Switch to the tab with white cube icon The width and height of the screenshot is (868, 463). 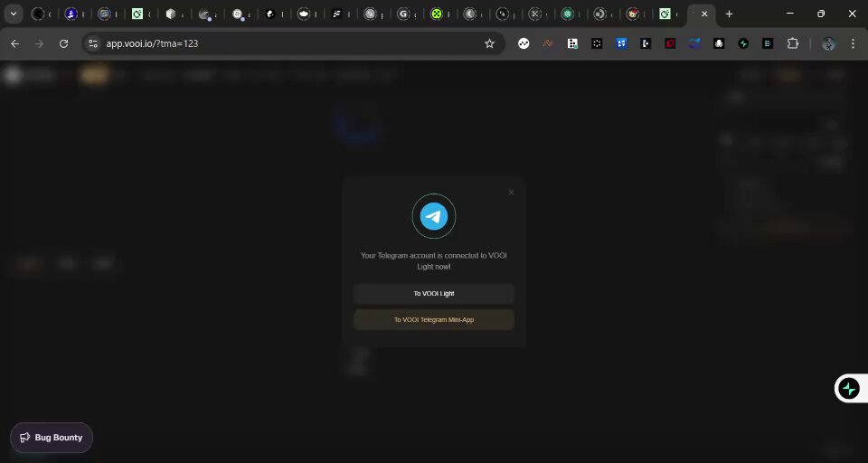[x=171, y=14]
